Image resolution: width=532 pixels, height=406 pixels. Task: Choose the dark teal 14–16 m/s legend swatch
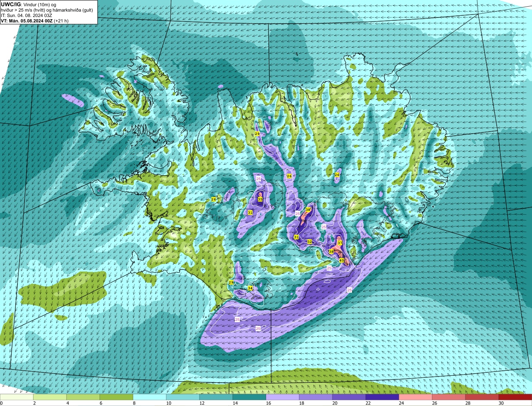click(249, 397)
